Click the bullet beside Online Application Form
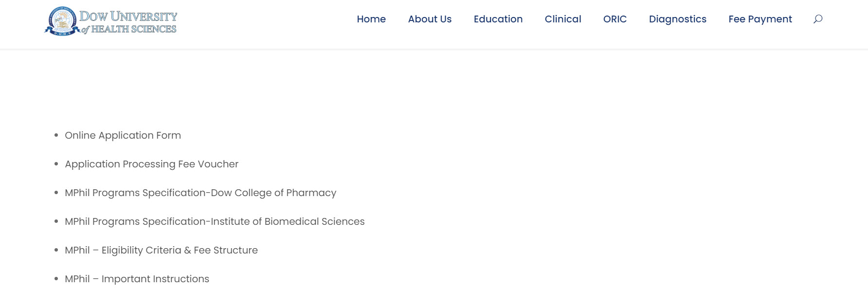868x308 pixels. click(56, 135)
